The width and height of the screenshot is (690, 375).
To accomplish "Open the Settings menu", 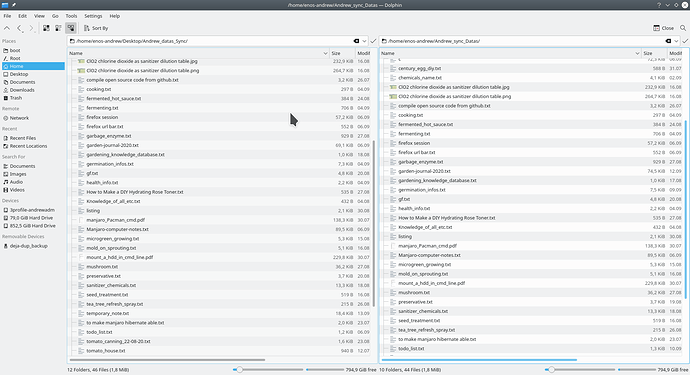I will (x=93, y=16).
